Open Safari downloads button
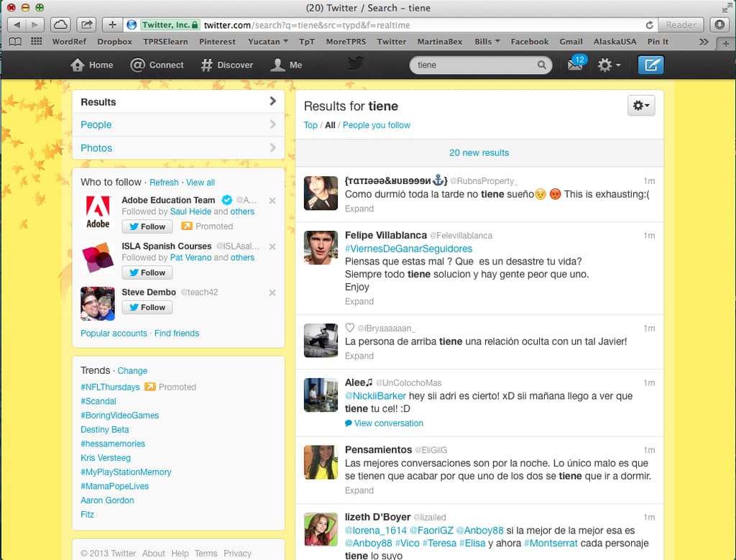 coord(719,25)
